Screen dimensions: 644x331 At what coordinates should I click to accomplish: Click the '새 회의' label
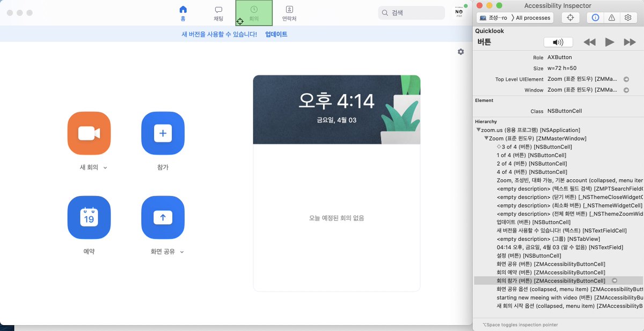click(89, 168)
